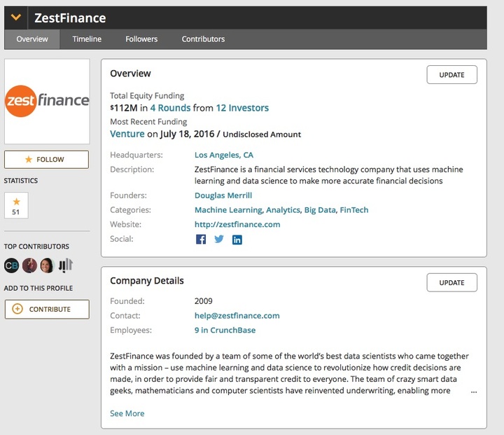This screenshot has width=504, height=435.
Task: Open the LinkedIn social icon
Action: [x=237, y=240]
